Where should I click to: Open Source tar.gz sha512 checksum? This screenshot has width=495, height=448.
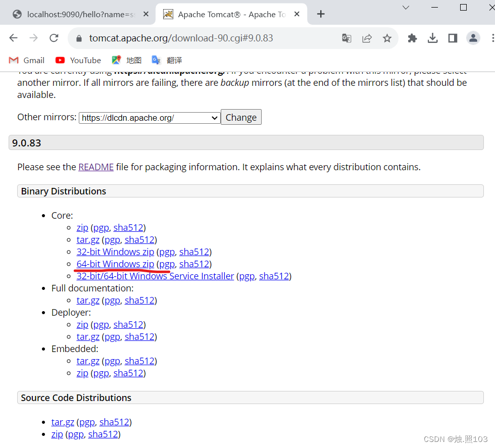114,422
